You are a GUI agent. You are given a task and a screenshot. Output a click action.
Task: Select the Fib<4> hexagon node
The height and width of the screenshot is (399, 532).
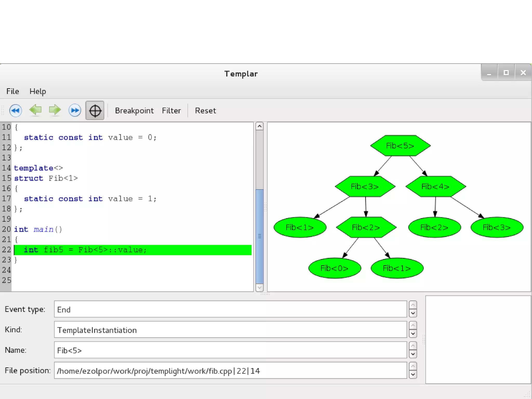pos(435,186)
